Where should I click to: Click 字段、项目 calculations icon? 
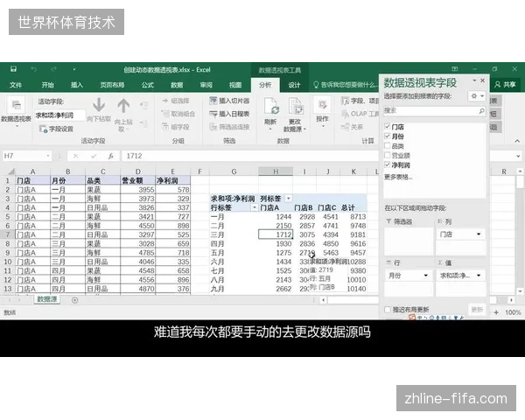point(346,101)
